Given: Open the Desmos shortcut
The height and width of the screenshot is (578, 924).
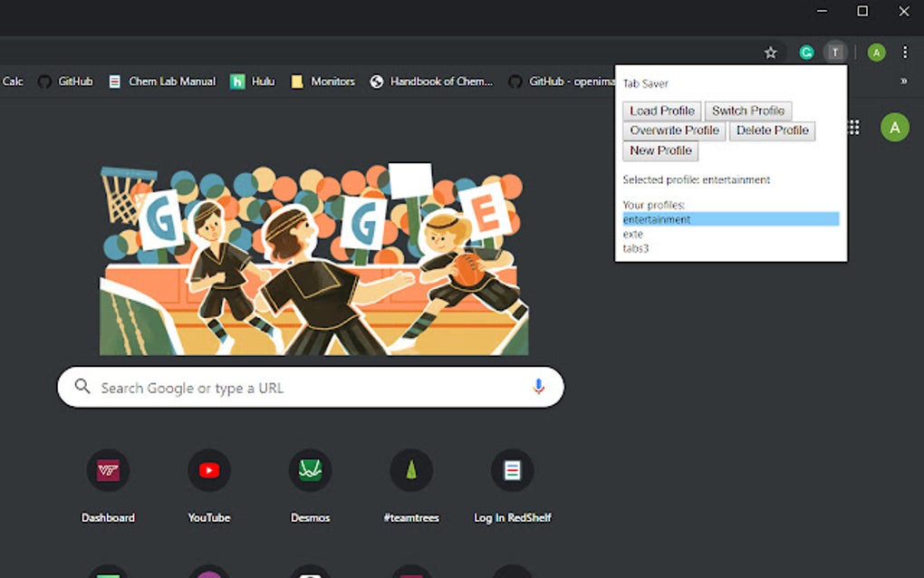Looking at the screenshot, I should click(x=311, y=470).
